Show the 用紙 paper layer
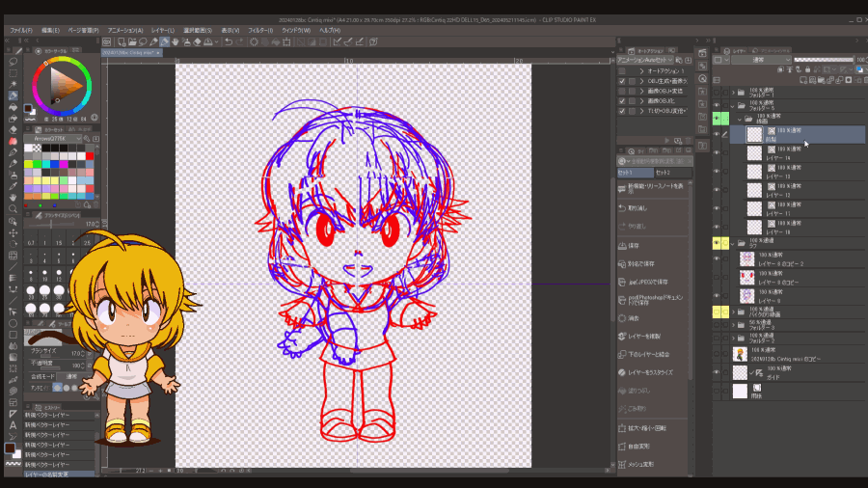The height and width of the screenshot is (488, 868). pos(717,392)
